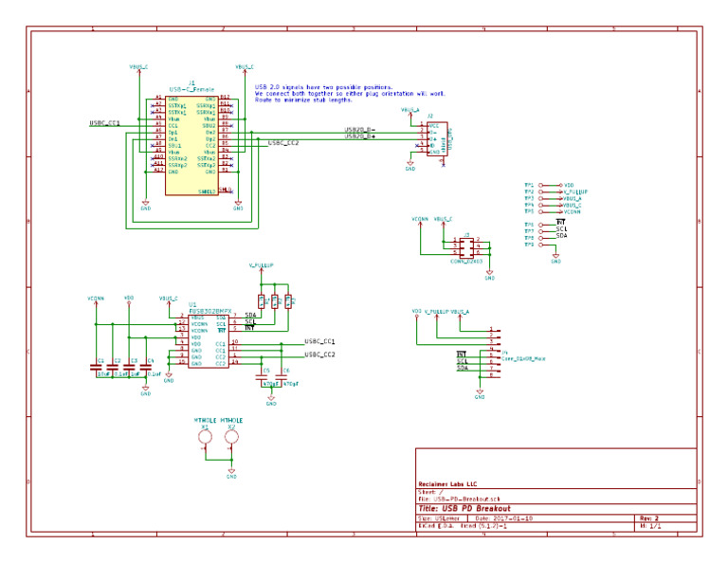Viewport: 728px width, 563px height.
Task: Click the GND symbol below C5 and C6
Action: [272, 400]
